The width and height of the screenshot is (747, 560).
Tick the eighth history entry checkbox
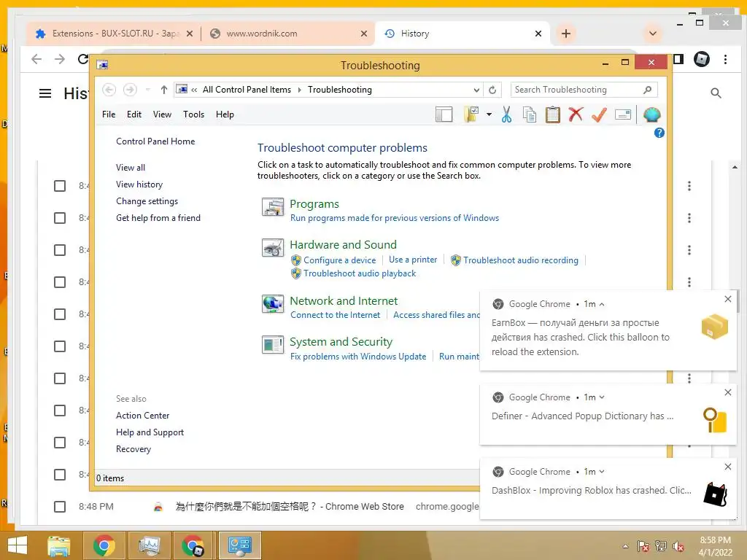60,411
